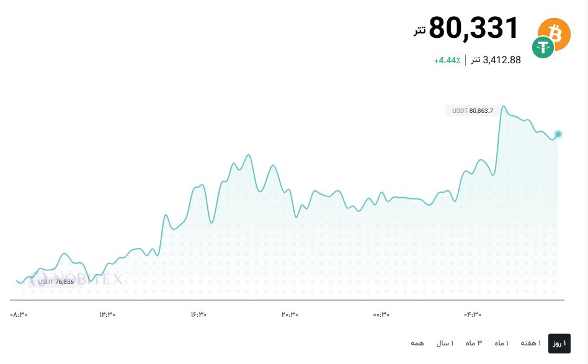Select the همه range tab
The width and height of the screenshot is (588, 364).
pos(417,343)
